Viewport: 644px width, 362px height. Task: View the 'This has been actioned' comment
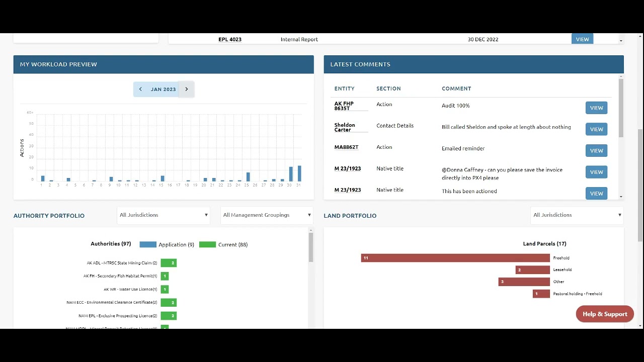point(596,194)
